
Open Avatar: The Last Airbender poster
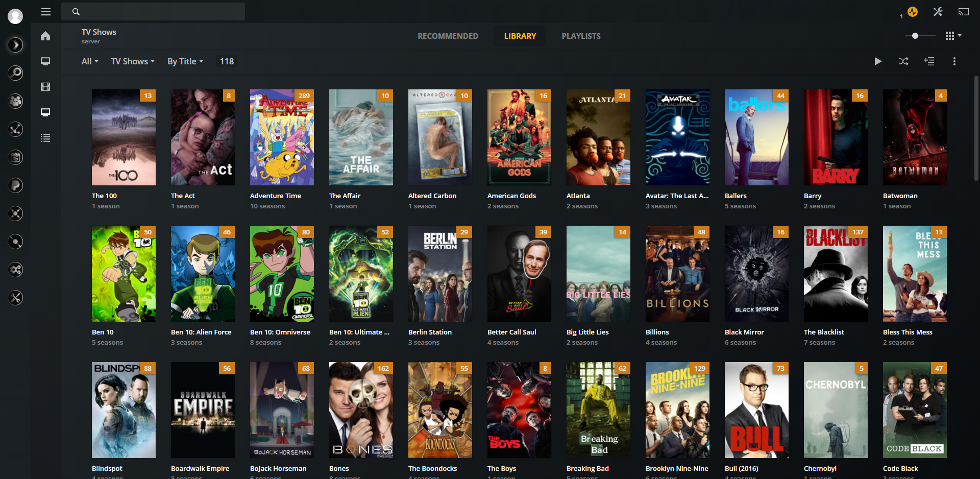[677, 137]
